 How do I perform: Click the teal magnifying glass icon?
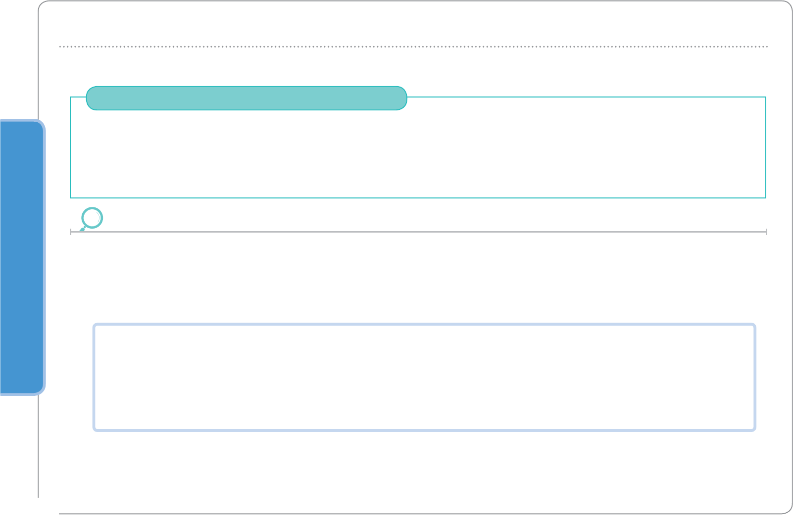[x=92, y=218]
